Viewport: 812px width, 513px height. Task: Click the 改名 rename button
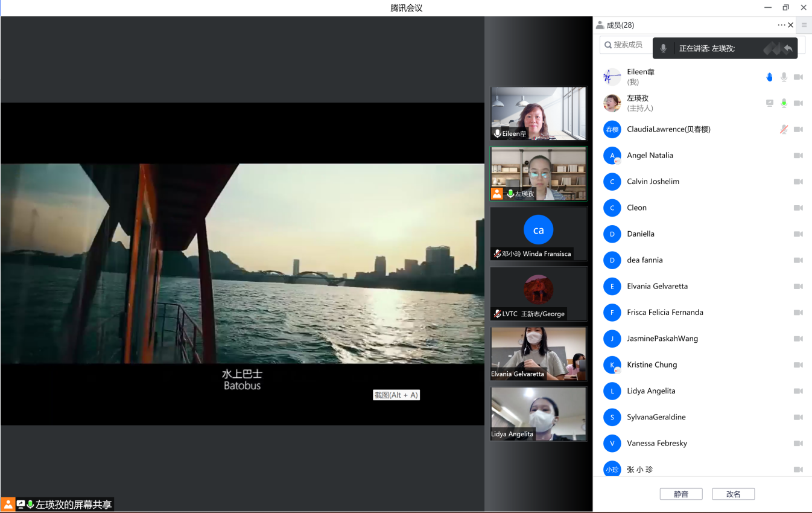(733, 494)
